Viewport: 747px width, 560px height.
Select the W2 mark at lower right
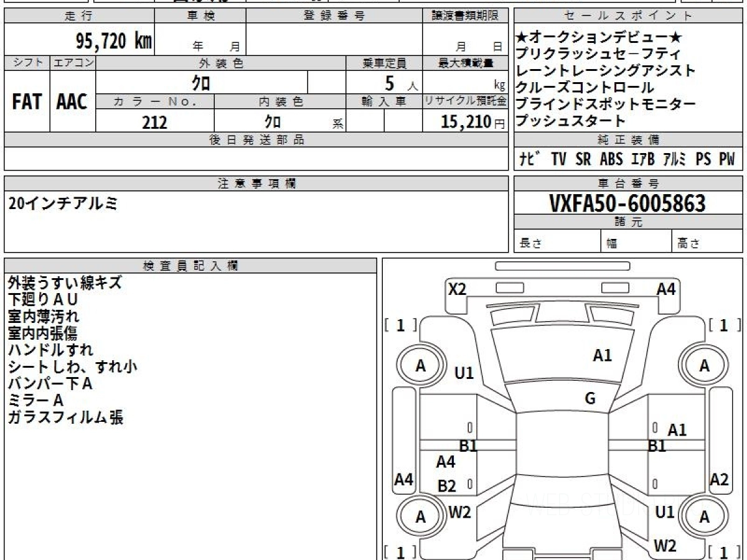665,546
